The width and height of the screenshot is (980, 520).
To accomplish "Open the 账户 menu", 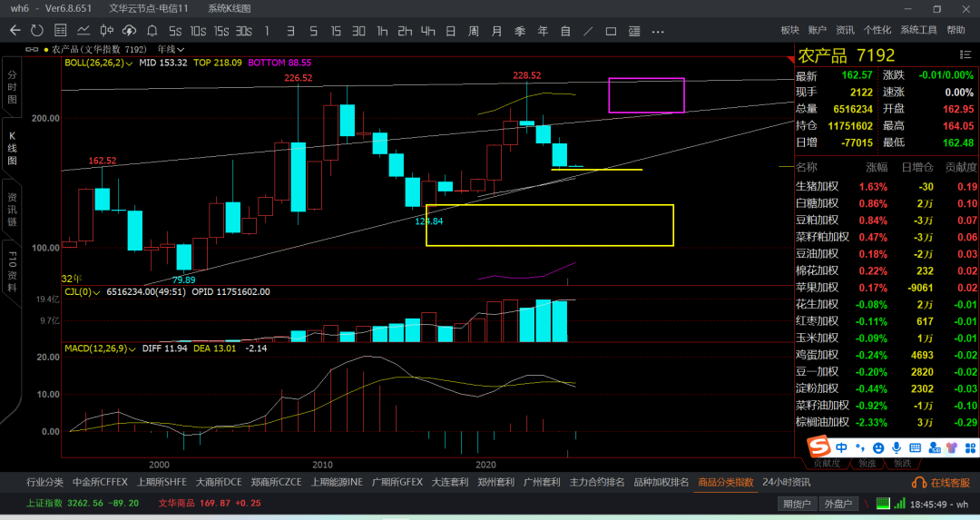I will click(x=817, y=30).
